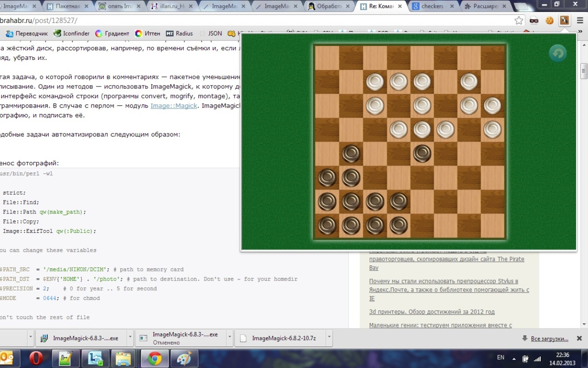The image size is (588, 368).
Task: Click the incognito mask extension icon
Action: 534,20
